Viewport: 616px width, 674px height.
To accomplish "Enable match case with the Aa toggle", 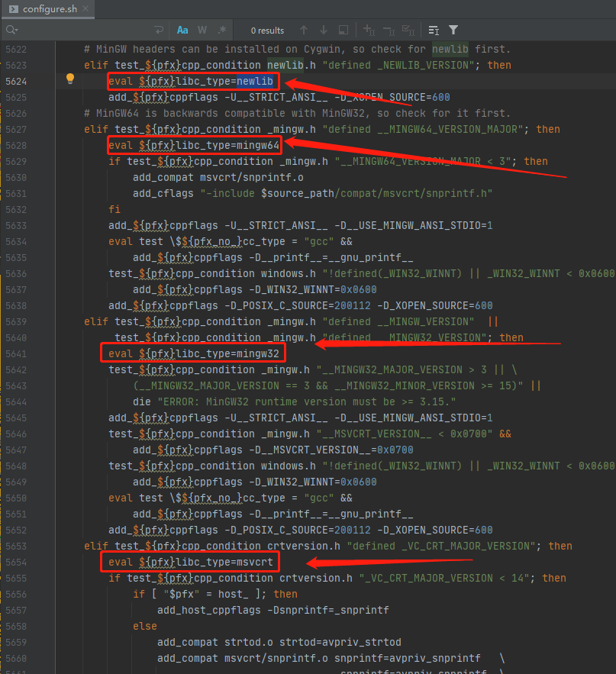I will (x=181, y=30).
